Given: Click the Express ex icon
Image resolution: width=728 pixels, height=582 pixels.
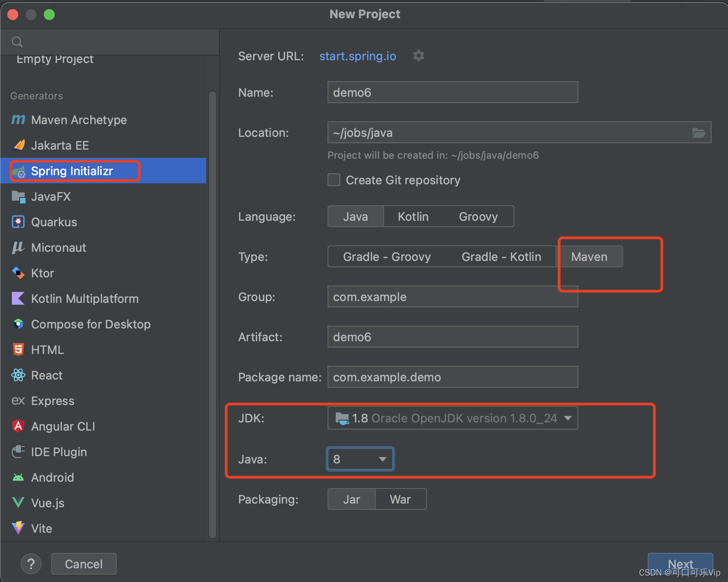Looking at the screenshot, I should coord(18,400).
